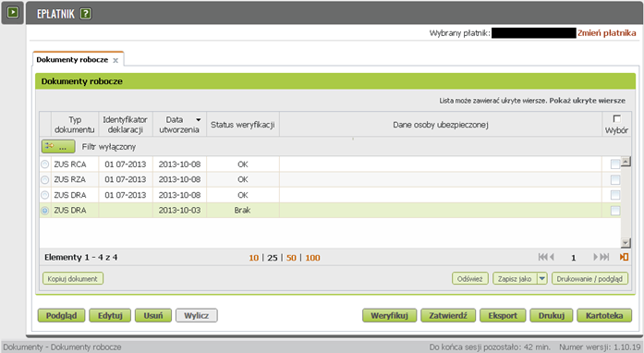This screenshot has height=353, width=644.
Task: Go to last page of results
Action: pos(604,257)
